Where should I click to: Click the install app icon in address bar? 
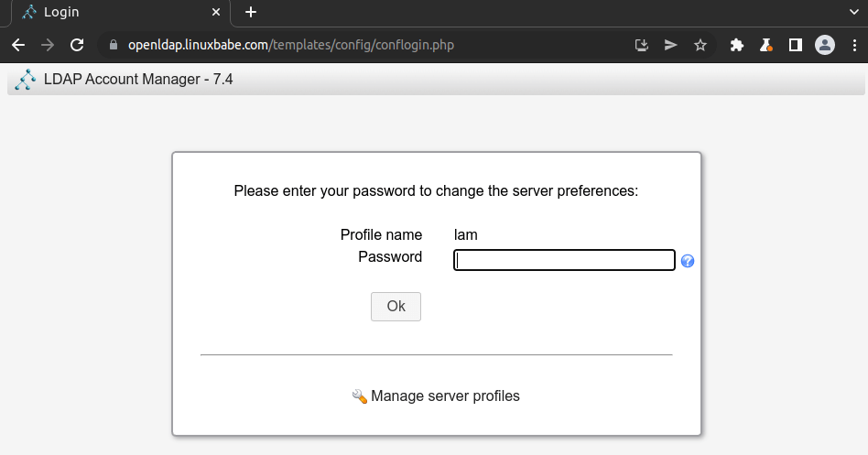[641, 45]
